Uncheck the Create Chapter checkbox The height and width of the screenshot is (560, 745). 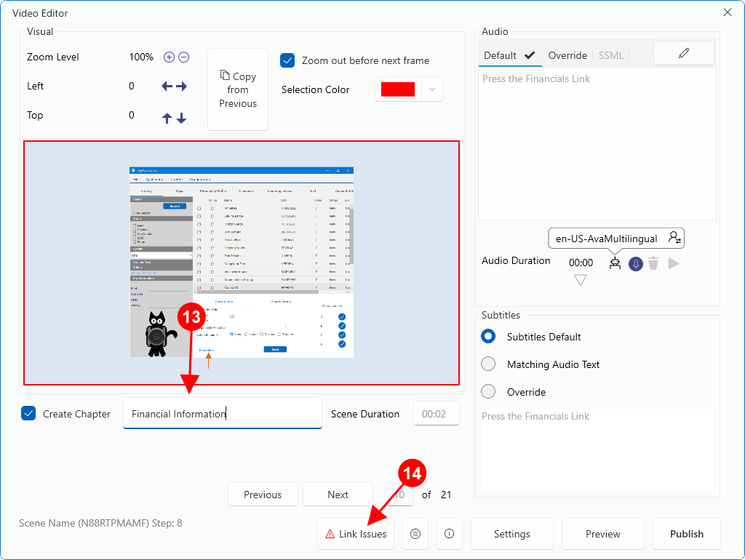coord(29,414)
